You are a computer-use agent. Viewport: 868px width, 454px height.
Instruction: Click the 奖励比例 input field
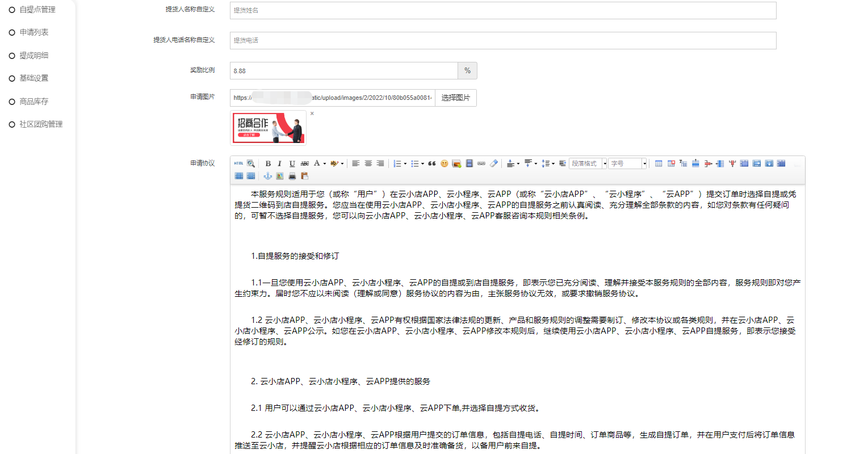coord(343,71)
